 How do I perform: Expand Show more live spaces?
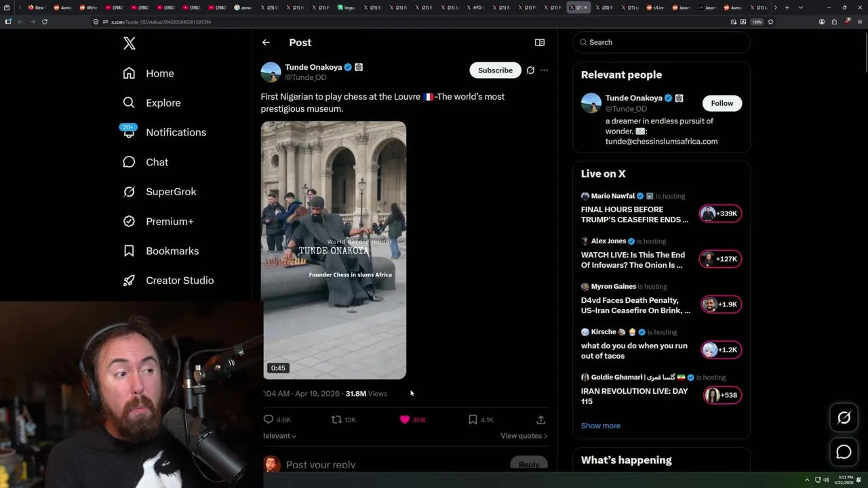(x=601, y=426)
